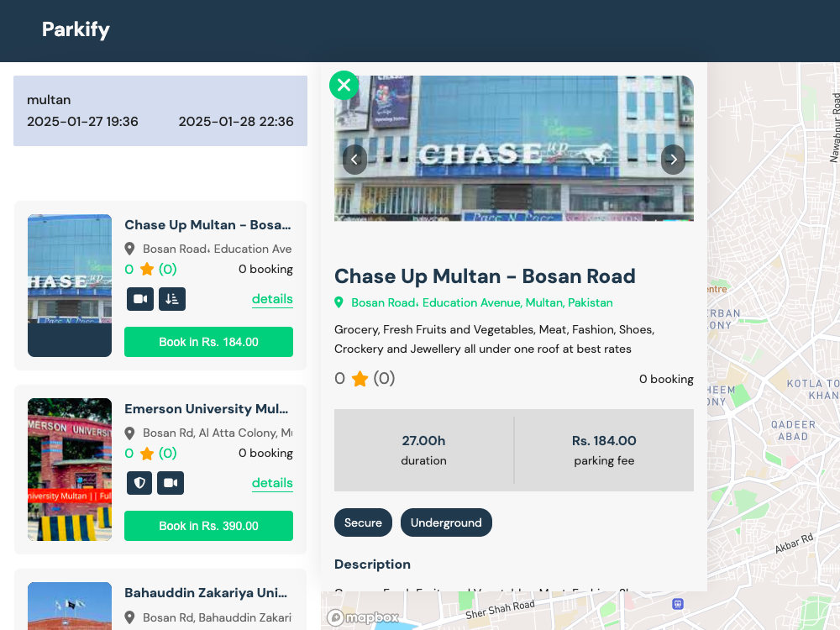
Task: Show previous photo in image carousel
Action: tap(354, 159)
